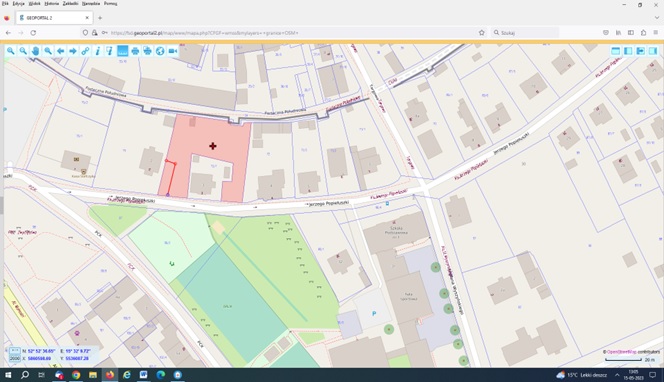Toggle the top panel layout button
664x382 pixels.
616,51
